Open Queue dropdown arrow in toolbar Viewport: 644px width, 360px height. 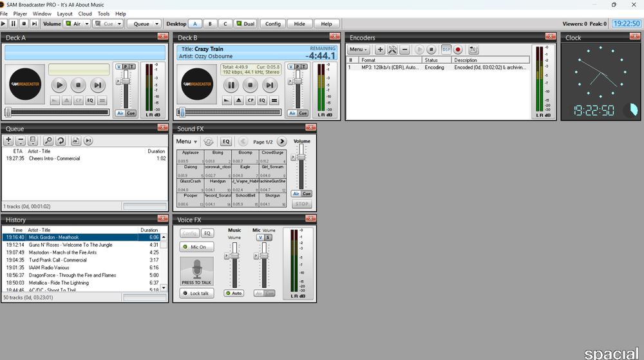pos(157,24)
